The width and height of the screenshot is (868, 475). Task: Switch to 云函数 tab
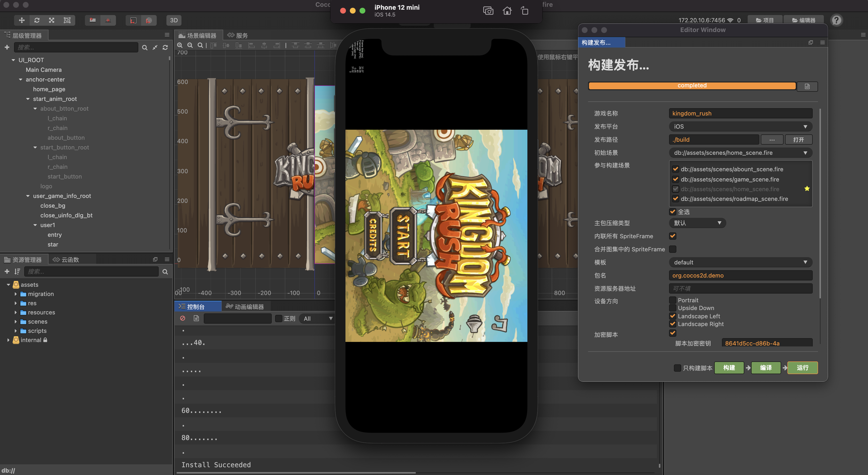point(66,259)
